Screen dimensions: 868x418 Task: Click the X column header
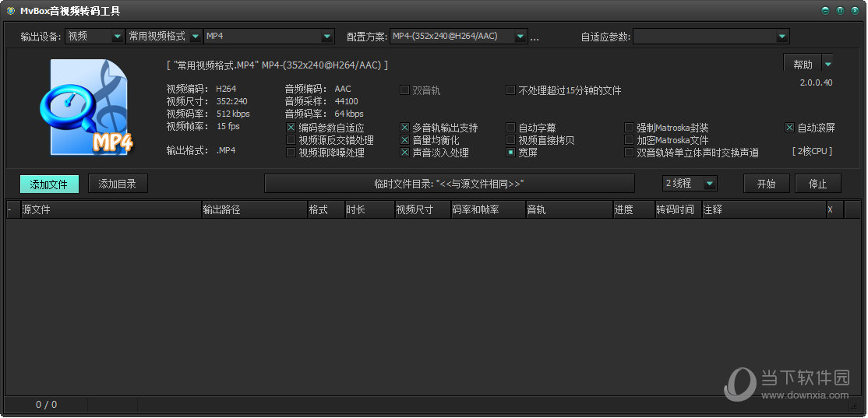tap(835, 209)
